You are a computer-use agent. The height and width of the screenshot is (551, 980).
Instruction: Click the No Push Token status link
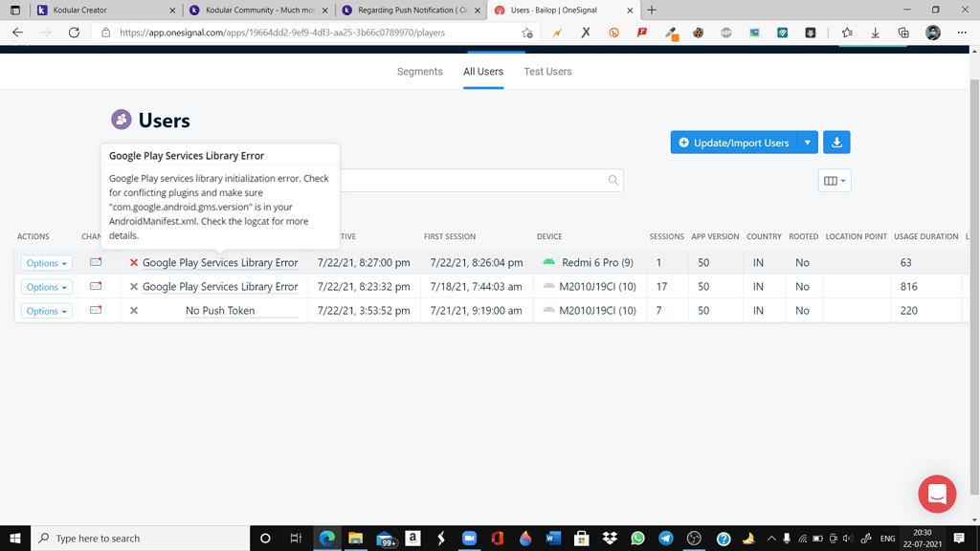click(x=220, y=311)
